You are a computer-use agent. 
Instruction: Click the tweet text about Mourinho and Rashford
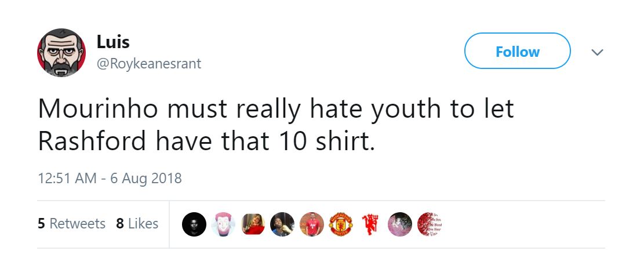(276, 125)
